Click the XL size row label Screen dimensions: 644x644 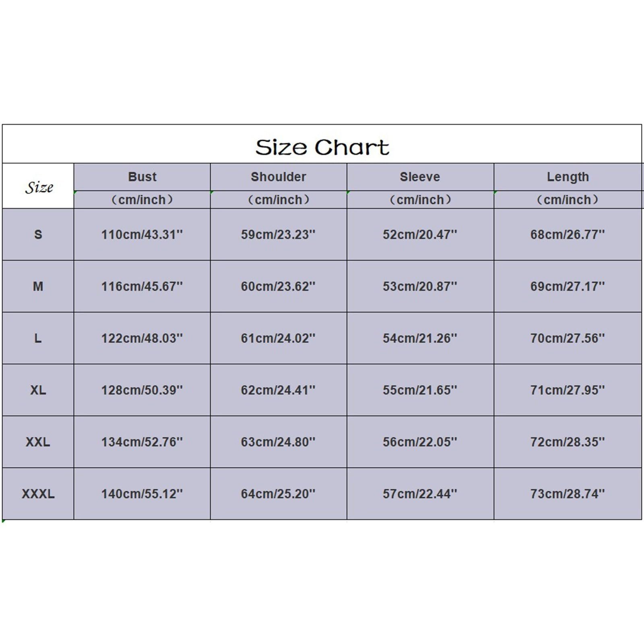pos(38,390)
